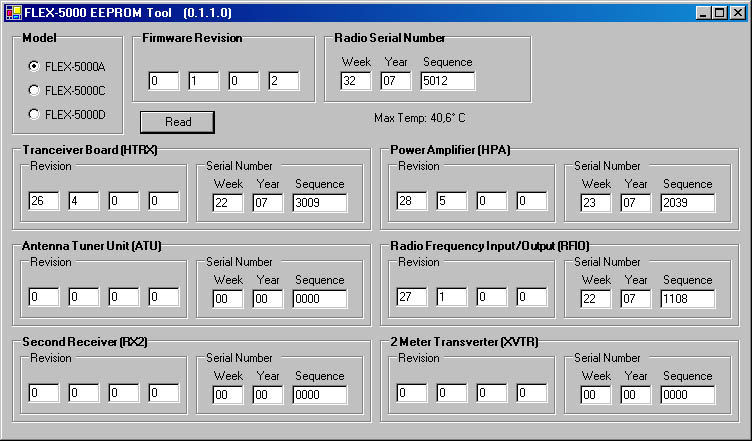Select the FLEX-5000A model radio button

coord(67,67)
